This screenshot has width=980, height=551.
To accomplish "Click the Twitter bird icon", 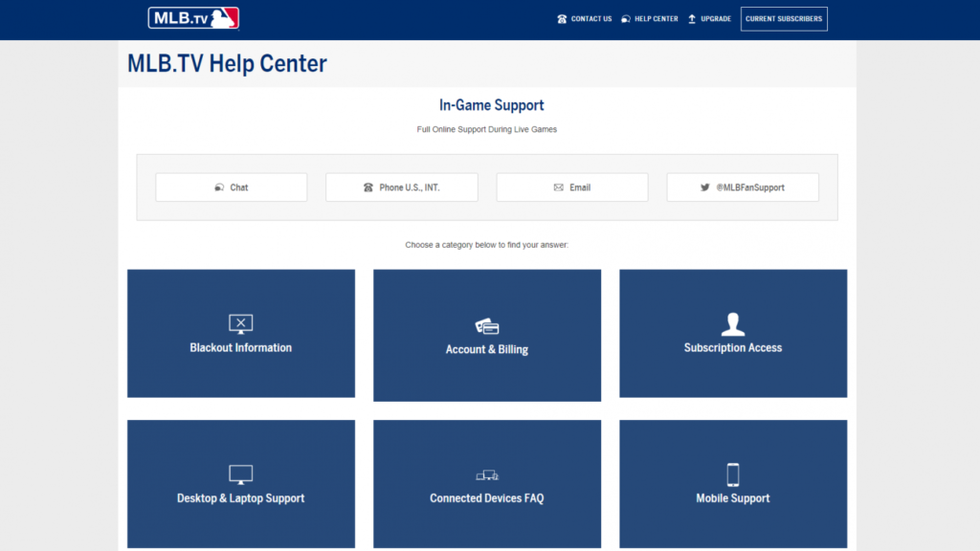I will pos(705,187).
